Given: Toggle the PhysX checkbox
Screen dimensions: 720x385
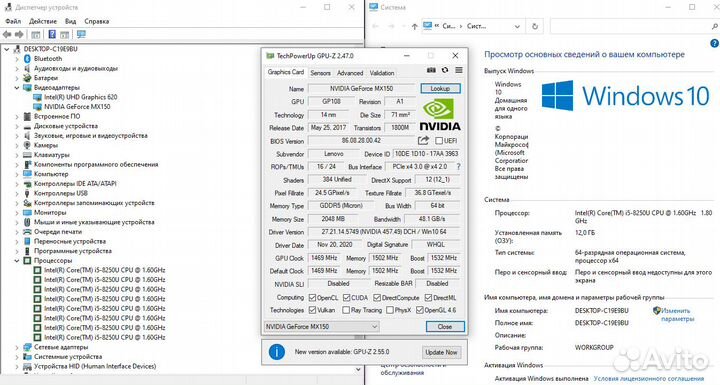Looking at the screenshot, I should [390, 310].
